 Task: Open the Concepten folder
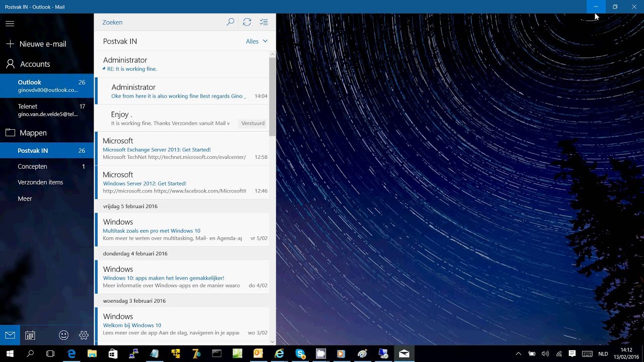tap(47, 166)
